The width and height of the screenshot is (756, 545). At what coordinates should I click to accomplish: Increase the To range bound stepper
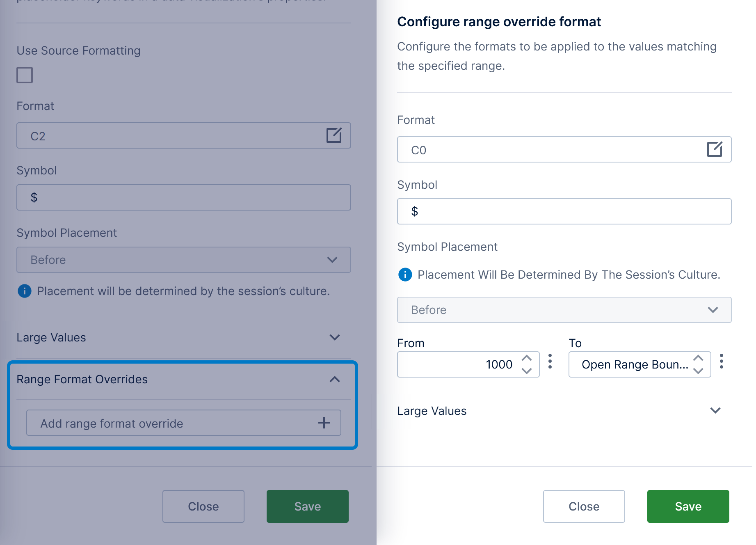point(698,358)
